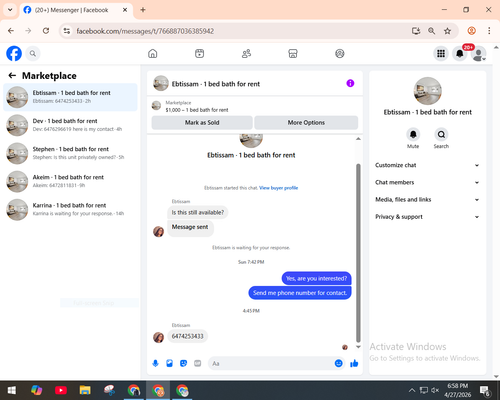Open tab search dropdown arrow
The width and height of the screenshot is (500, 400).
(10, 10)
